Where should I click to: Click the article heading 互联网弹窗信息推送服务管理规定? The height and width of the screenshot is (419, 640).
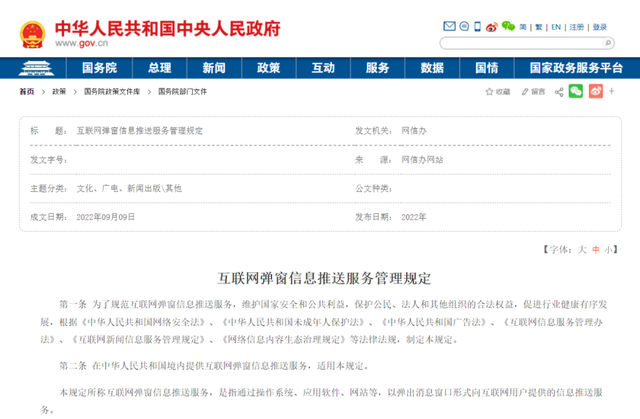click(324, 278)
